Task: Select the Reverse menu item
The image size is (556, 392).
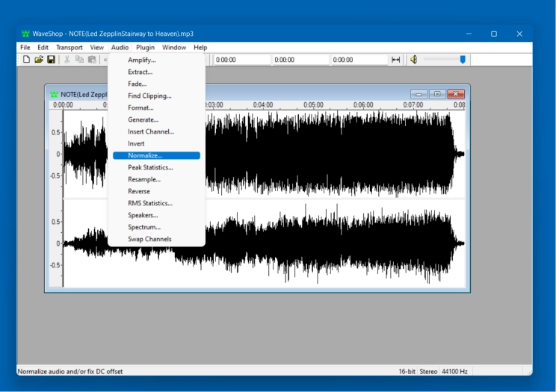Action: [x=156, y=191]
